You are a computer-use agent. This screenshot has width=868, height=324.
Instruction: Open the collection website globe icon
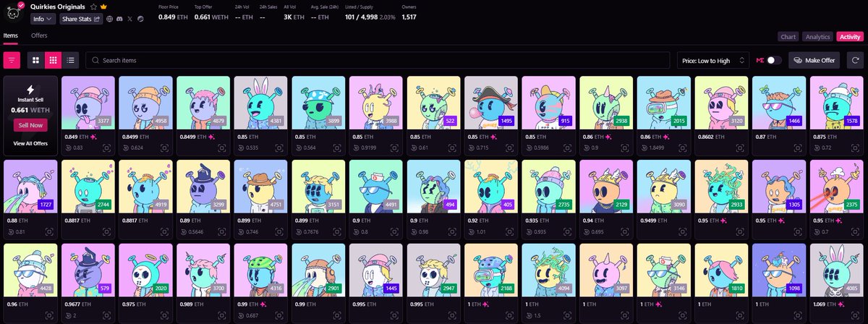109,19
